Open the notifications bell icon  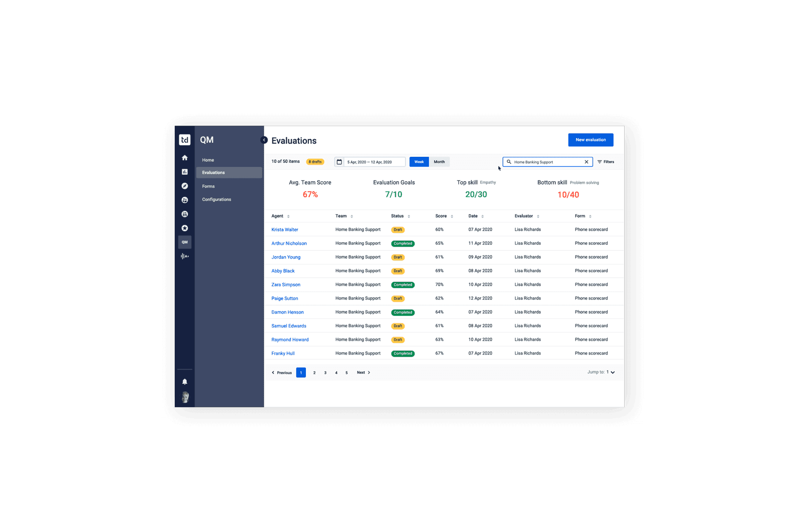coord(184,382)
